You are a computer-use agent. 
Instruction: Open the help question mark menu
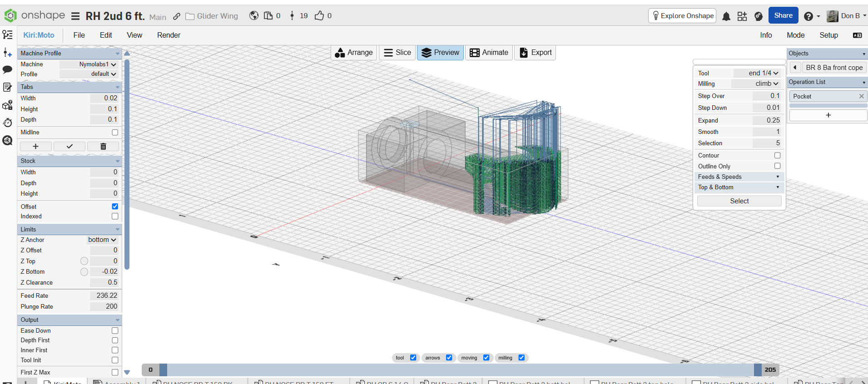[811, 16]
